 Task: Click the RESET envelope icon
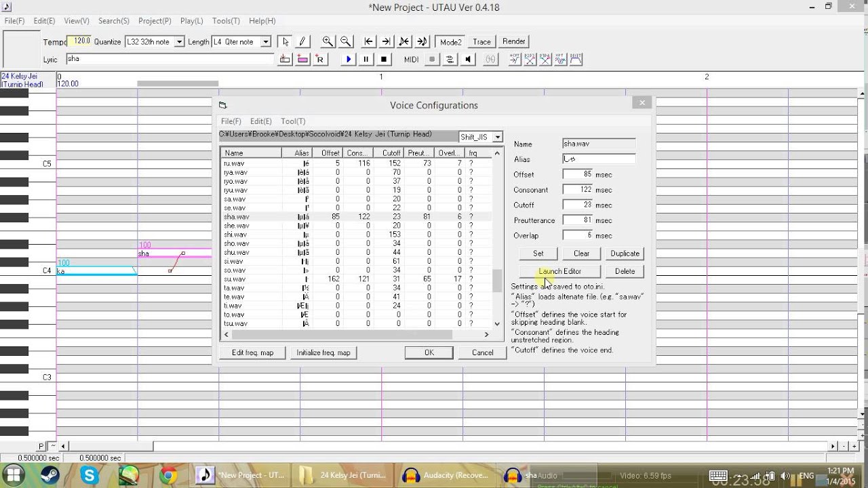[x=576, y=60]
